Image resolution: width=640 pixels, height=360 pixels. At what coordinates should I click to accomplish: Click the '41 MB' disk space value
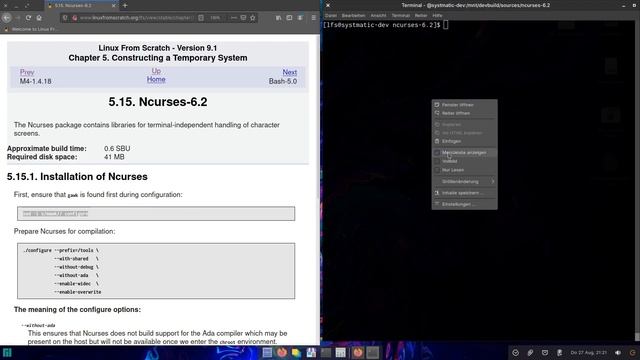114,157
